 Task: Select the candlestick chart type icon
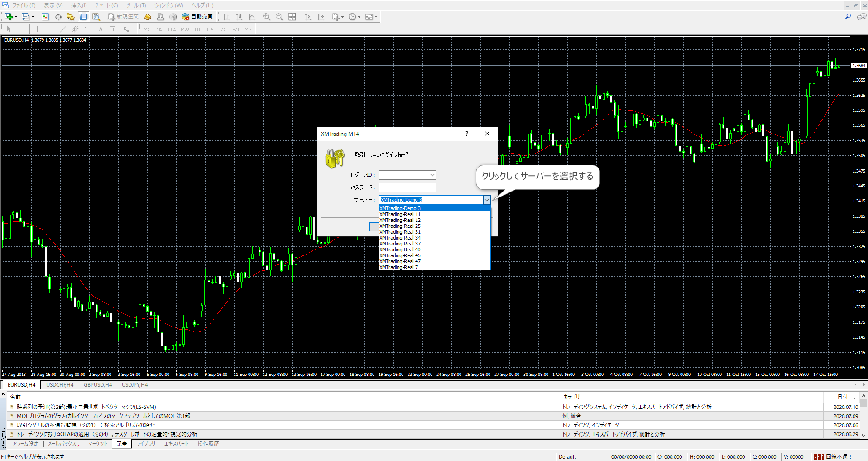pyautogui.click(x=239, y=17)
